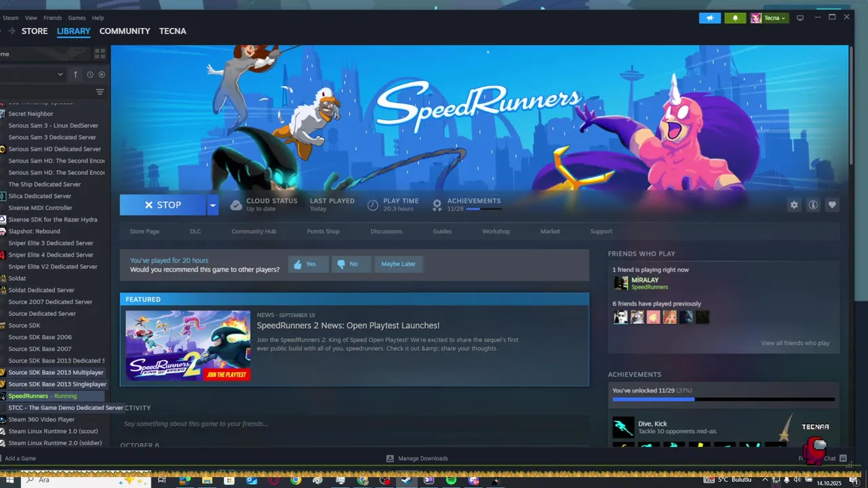
Task: Click the ready-to-play filter icon
Action: point(102,75)
